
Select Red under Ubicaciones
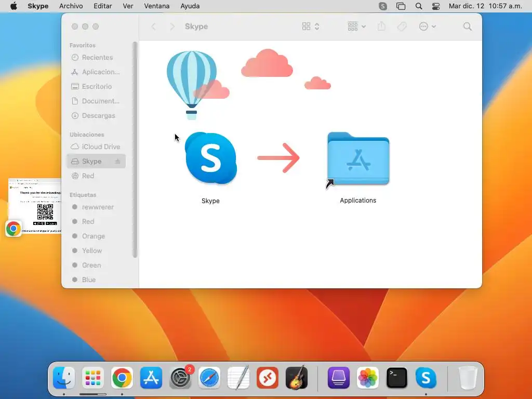tap(96, 176)
